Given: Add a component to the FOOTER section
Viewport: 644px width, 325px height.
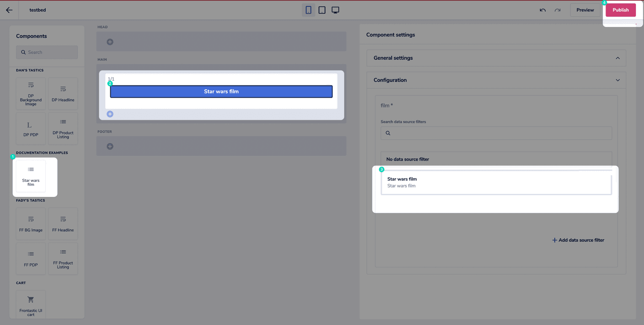Looking at the screenshot, I should 110,146.
